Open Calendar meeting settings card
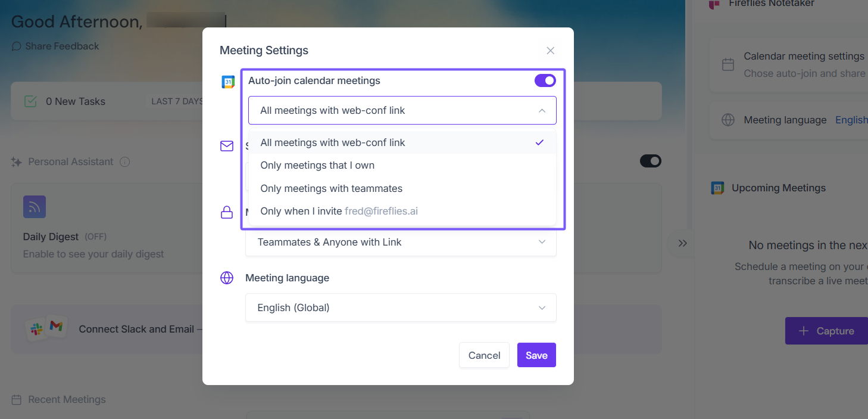The height and width of the screenshot is (419, 868). coord(789,64)
